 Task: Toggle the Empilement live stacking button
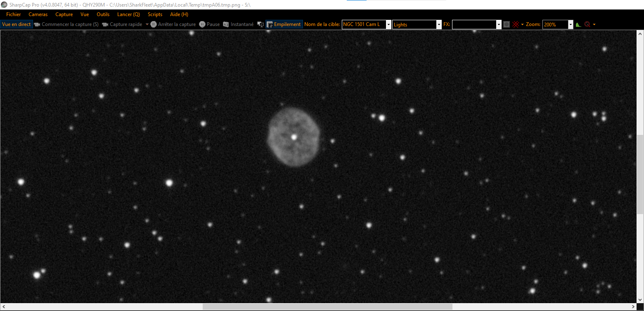(284, 24)
